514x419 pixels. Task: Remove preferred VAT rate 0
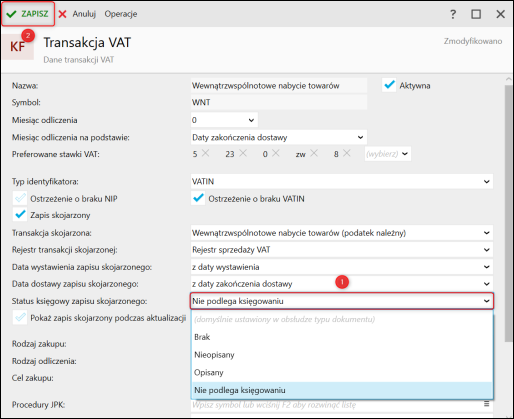[x=276, y=153]
